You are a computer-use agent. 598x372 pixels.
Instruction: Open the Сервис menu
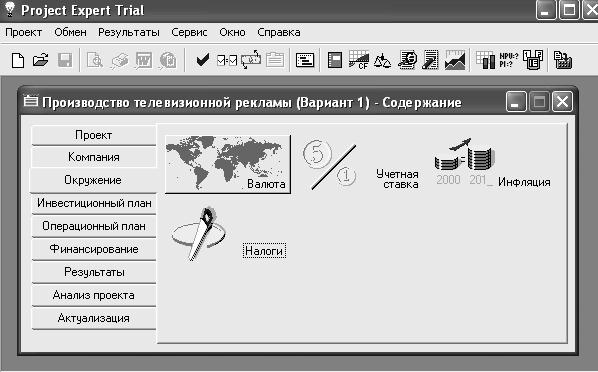(x=189, y=33)
